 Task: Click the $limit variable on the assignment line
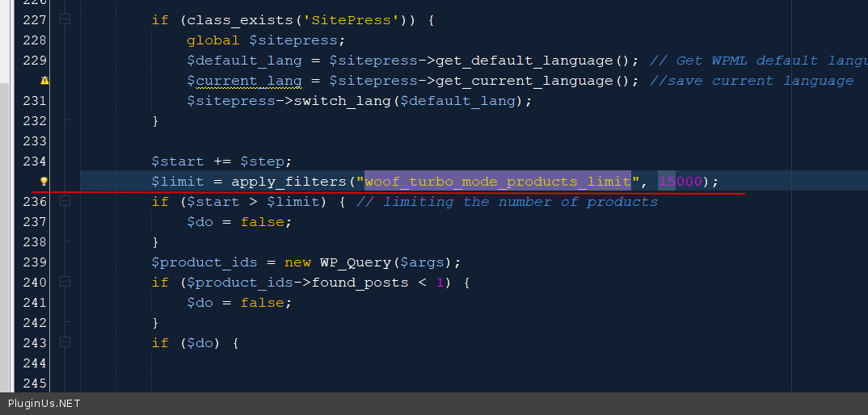coord(178,182)
